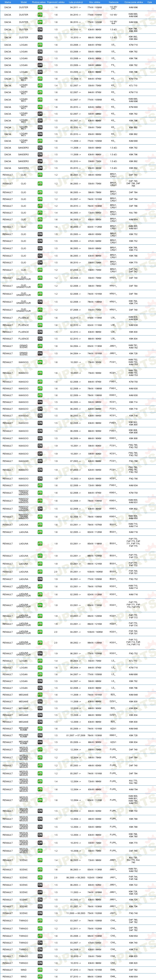This screenshot has width=156, height=980.
Task: Click the Moc silnika column header
Action: (x=94, y=2)
